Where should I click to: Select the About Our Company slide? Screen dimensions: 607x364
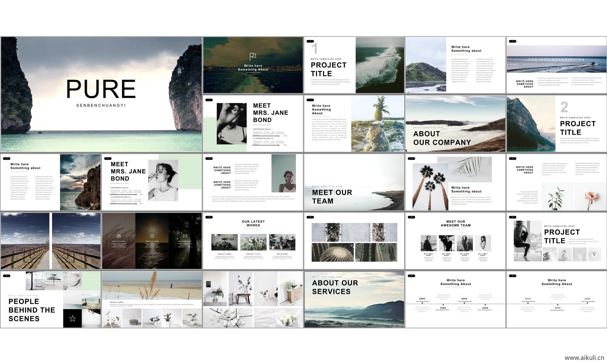(455, 123)
